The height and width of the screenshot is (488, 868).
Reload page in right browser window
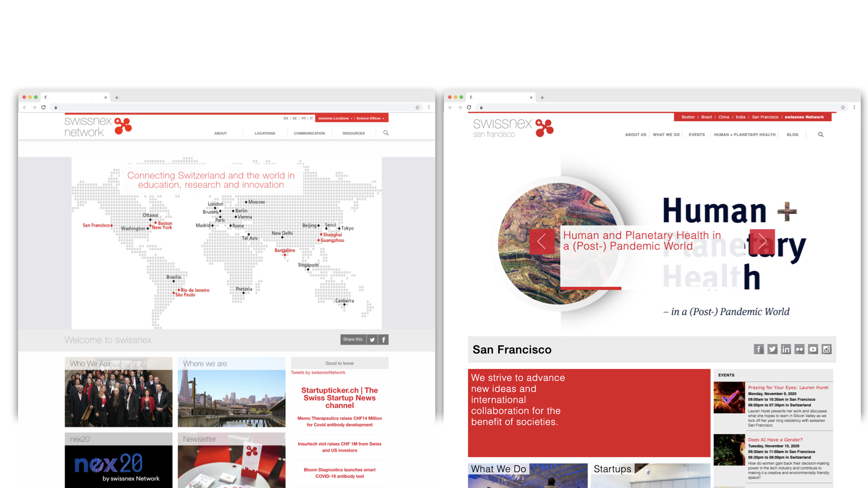click(x=469, y=108)
